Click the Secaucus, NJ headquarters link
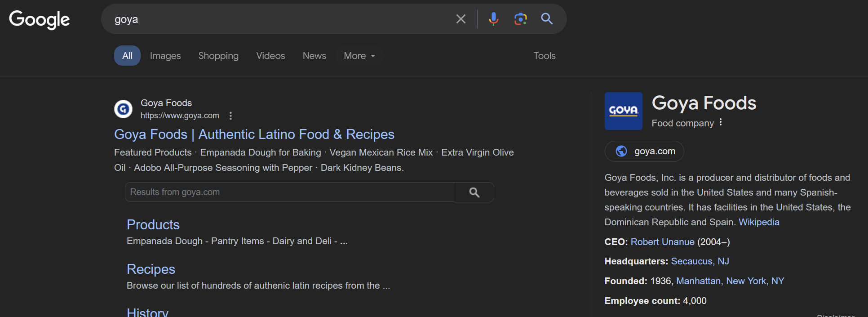 pyautogui.click(x=700, y=261)
